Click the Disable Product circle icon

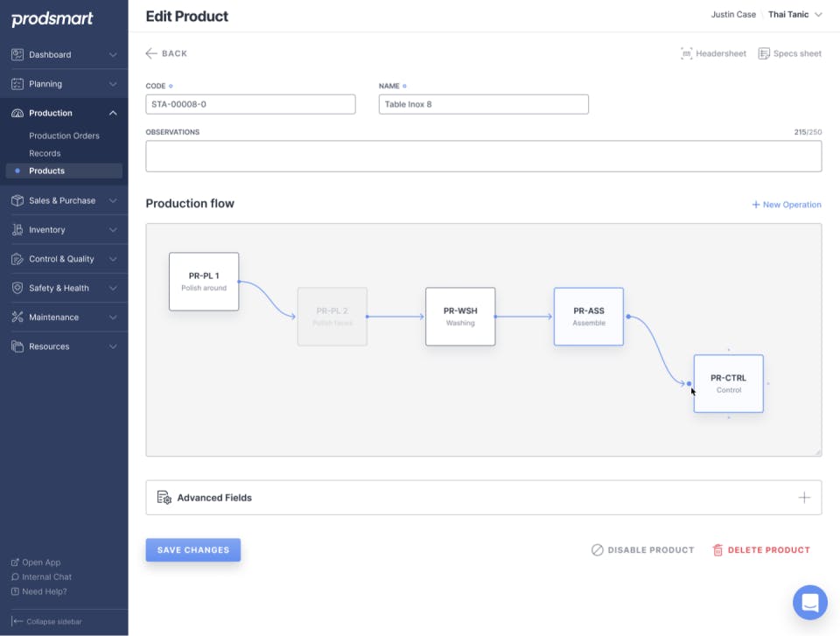click(x=598, y=550)
